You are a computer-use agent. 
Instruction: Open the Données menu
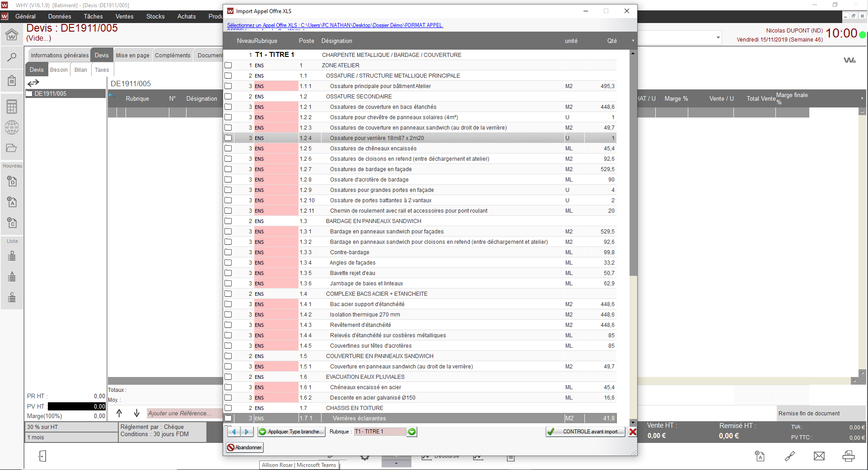pos(60,16)
